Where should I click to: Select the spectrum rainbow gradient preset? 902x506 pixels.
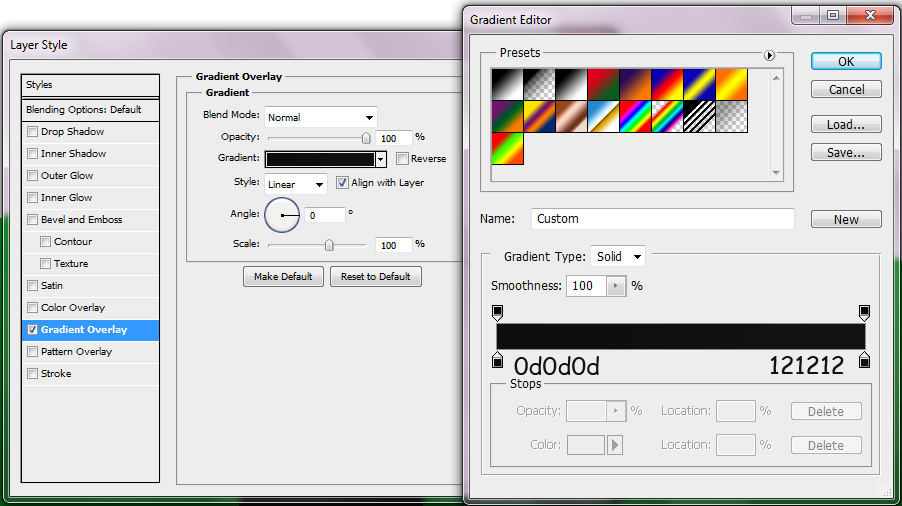tap(636, 117)
